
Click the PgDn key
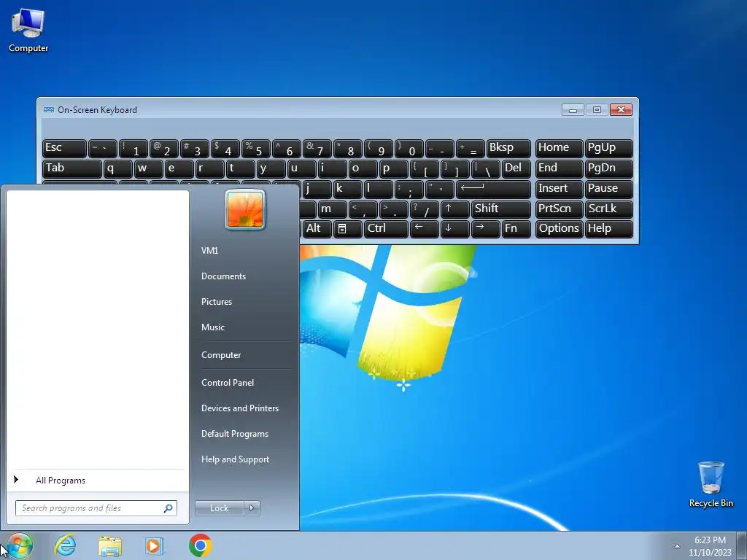pyautogui.click(x=609, y=168)
